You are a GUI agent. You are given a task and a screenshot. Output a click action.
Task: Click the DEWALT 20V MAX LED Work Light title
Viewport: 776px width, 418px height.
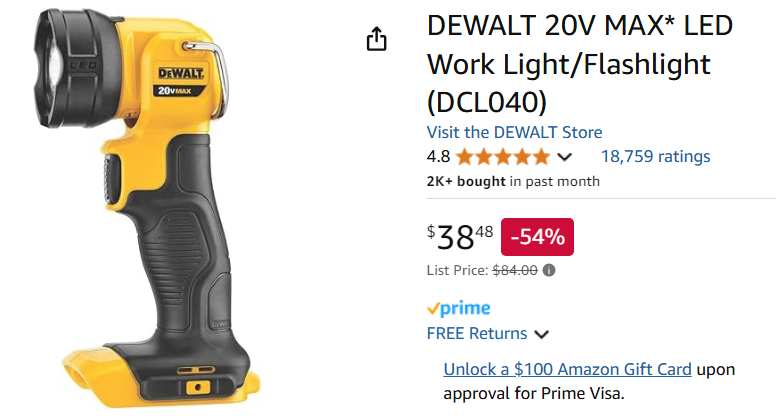(580, 63)
